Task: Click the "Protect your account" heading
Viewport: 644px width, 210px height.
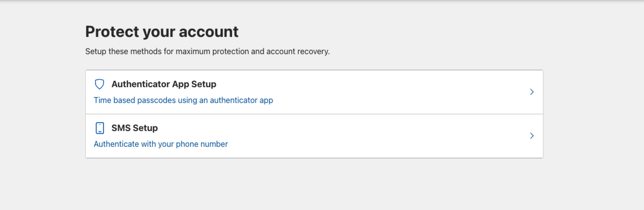Action: (162, 32)
